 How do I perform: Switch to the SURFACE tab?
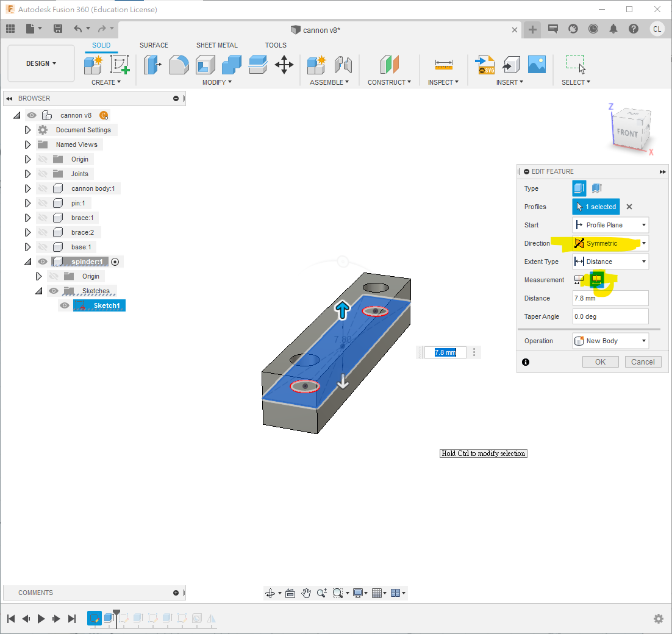[x=154, y=45]
